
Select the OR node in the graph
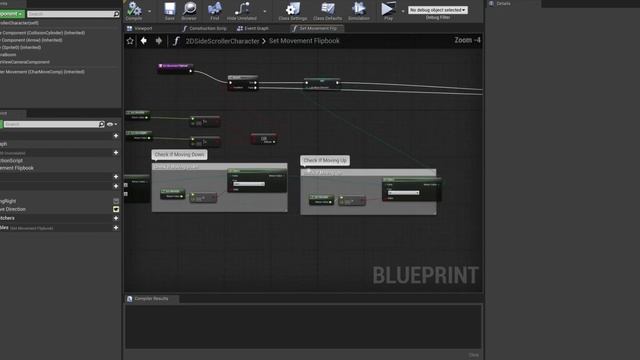(x=264, y=139)
